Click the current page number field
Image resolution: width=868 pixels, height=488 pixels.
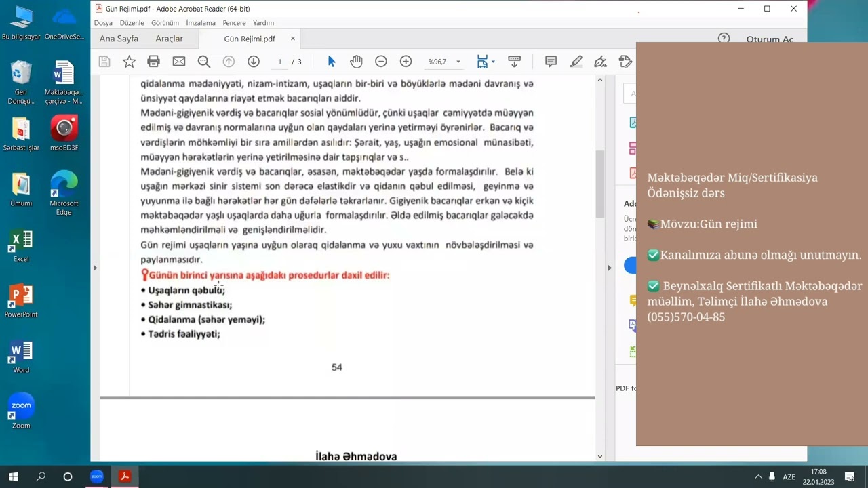coord(279,62)
